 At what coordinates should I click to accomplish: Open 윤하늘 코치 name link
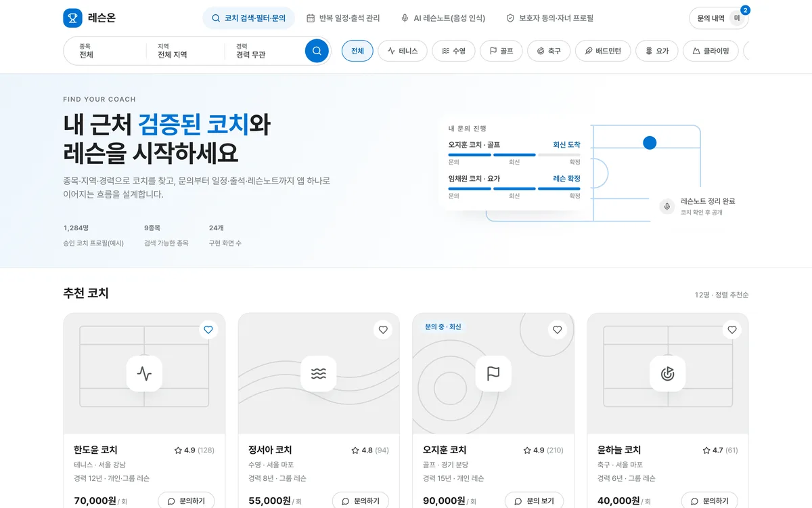(x=619, y=450)
